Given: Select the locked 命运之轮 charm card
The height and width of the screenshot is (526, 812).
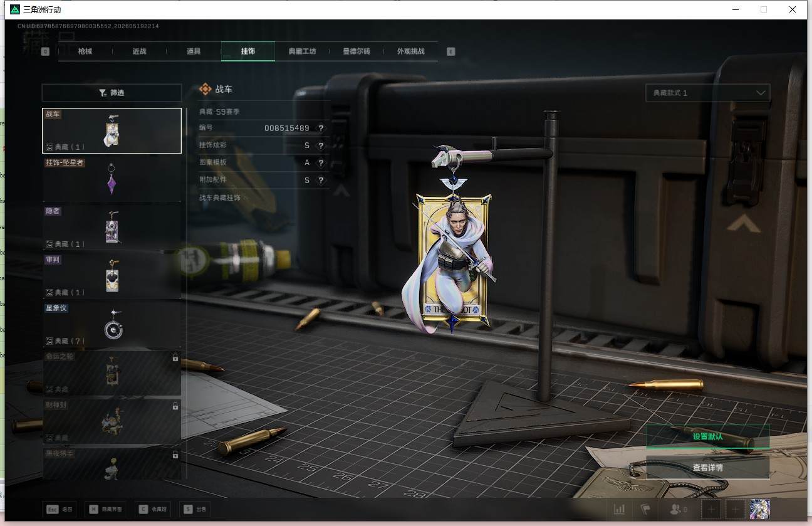Looking at the screenshot, I should pyautogui.click(x=112, y=372).
